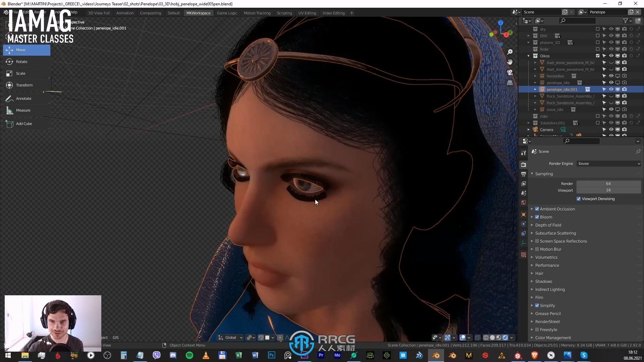This screenshot has height=362, width=644.
Task: Switch perspective/orthographic grid icon
Action: pos(510,82)
